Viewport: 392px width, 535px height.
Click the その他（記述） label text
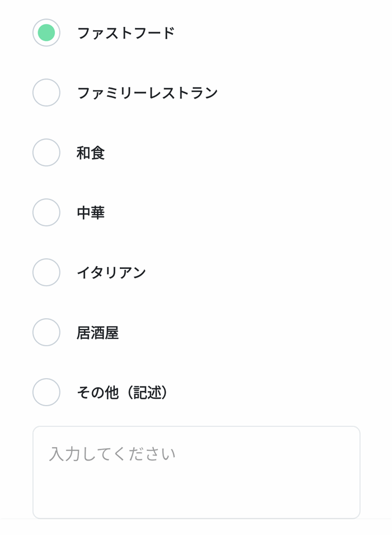click(x=123, y=393)
